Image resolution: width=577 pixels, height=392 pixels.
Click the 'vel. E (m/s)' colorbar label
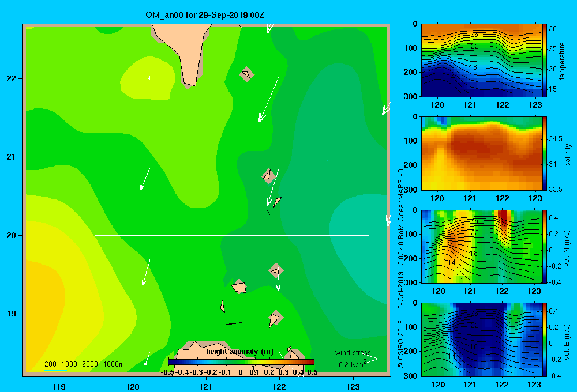coord(567,341)
